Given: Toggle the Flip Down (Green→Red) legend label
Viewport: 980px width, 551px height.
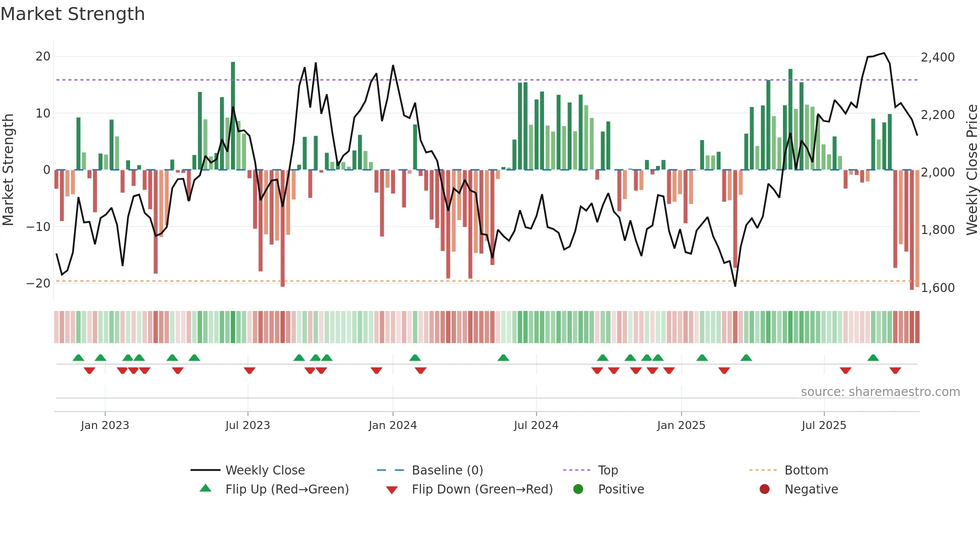Looking at the screenshot, I should click(x=482, y=489).
